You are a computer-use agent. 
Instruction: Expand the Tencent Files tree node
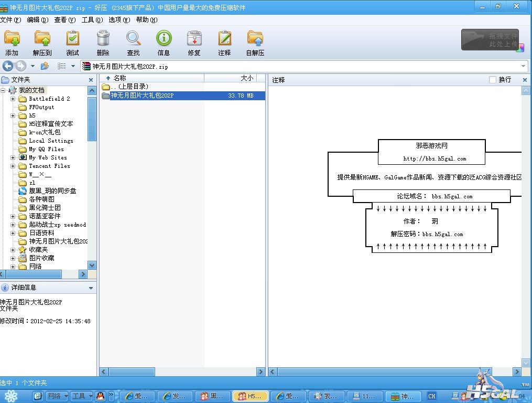(x=13, y=166)
